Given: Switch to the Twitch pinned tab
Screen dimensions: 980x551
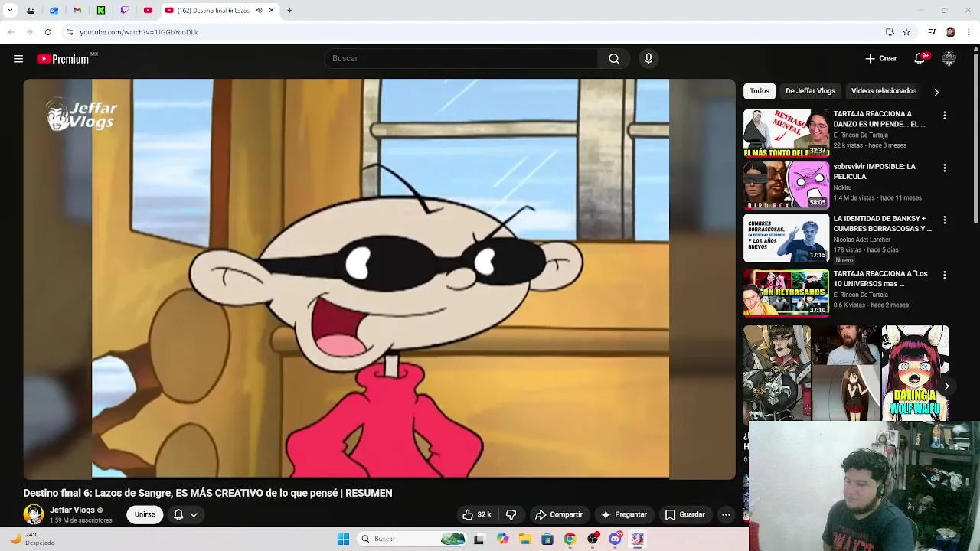Looking at the screenshot, I should coord(124,11).
